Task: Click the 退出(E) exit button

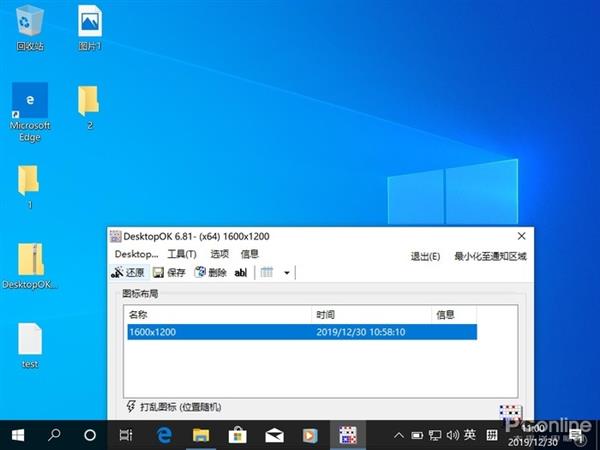Action: click(x=425, y=256)
